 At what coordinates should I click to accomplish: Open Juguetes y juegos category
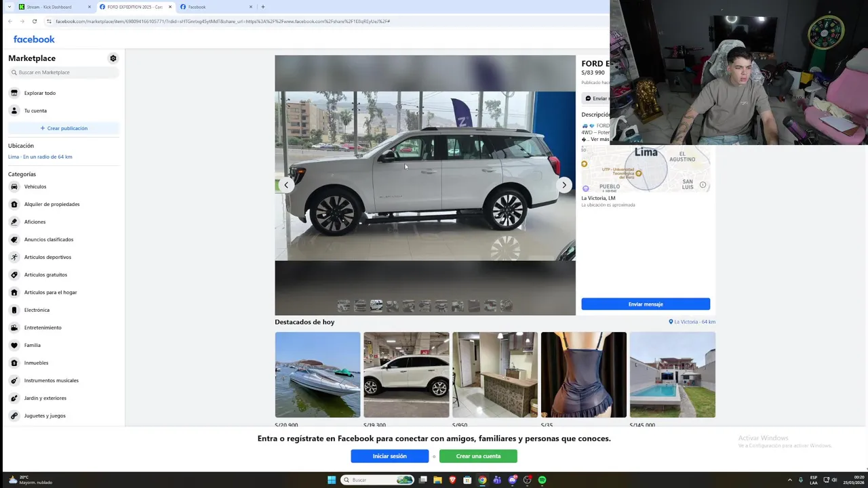point(64,415)
